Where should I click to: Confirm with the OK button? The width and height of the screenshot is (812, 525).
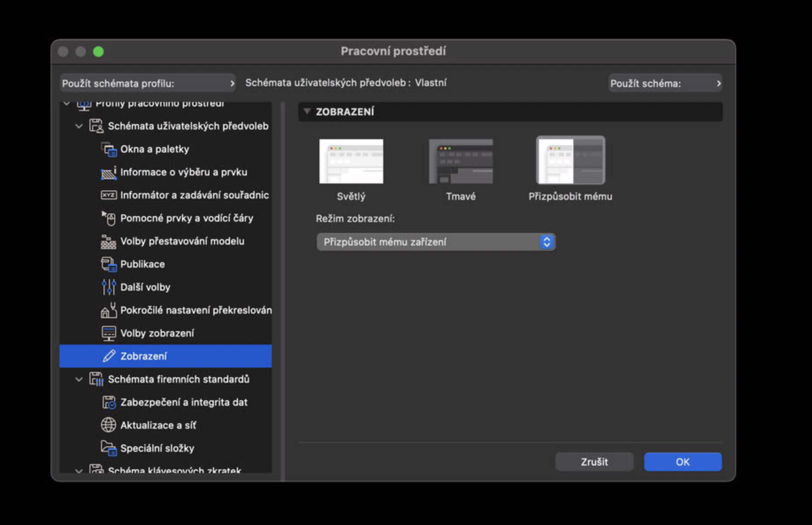[682, 462]
